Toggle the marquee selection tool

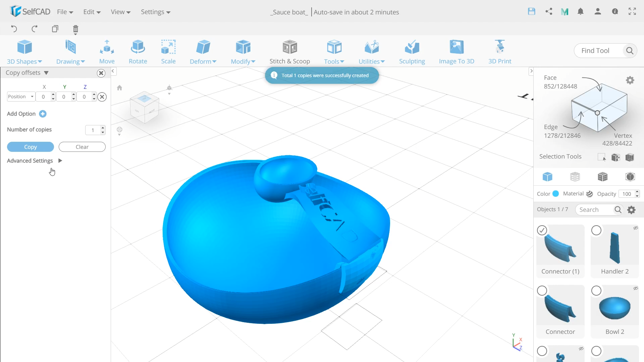tap(602, 157)
